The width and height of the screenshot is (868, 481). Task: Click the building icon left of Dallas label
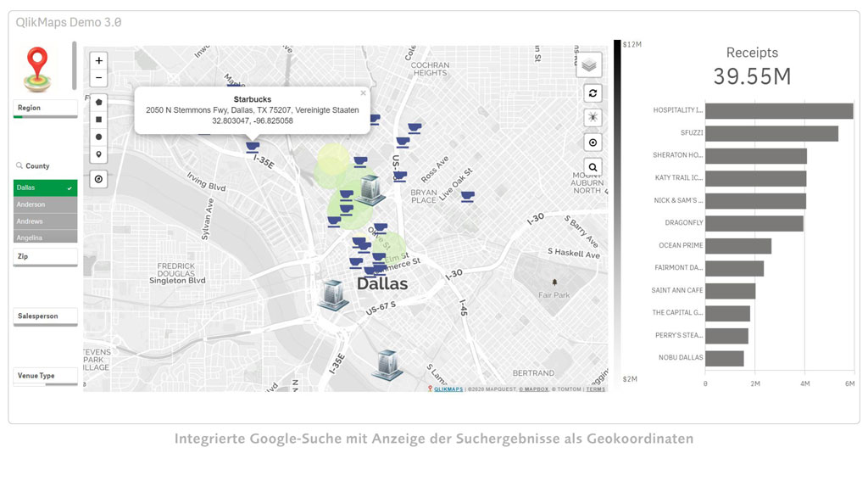pyautogui.click(x=333, y=294)
